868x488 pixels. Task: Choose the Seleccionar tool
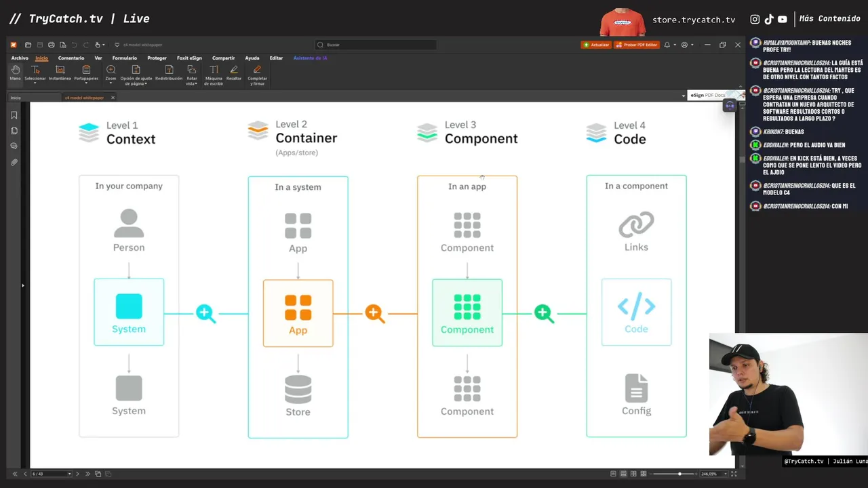35,73
